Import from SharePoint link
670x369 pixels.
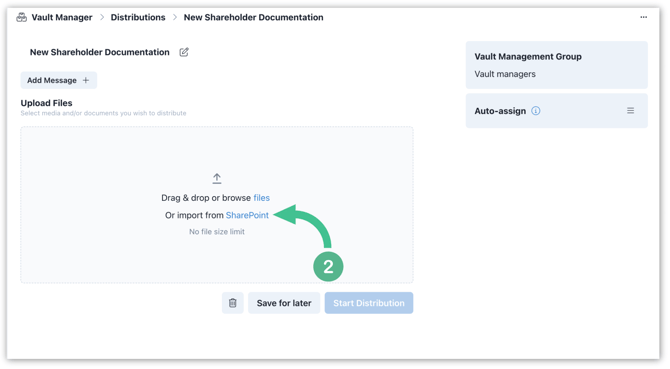click(x=247, y=215)
